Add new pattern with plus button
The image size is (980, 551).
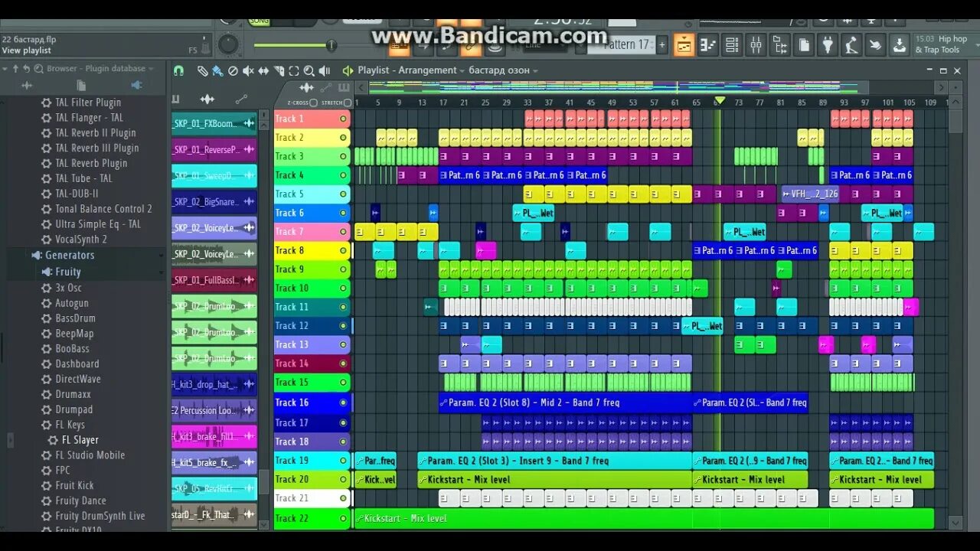tap(662, 44)
